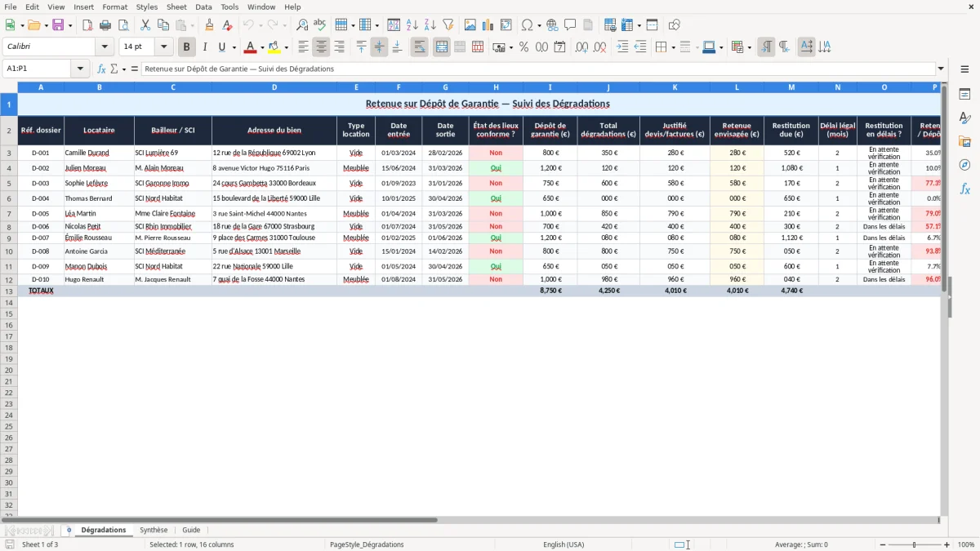Open the Font Name dropdown arrow
The height and width of the screenshot is (551, 980).
click(105, 47)
